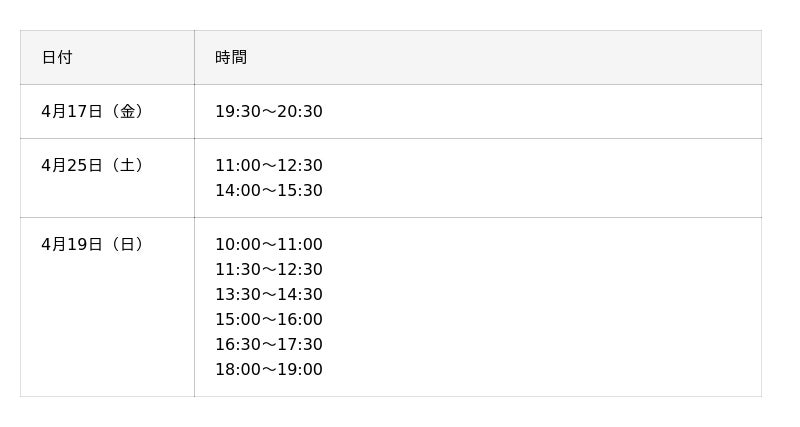Image resolution: width=800 pixels, height=427 pixels.
Task: Click the 14:00～15:30 time slot
Action: (x=268, y=190)
